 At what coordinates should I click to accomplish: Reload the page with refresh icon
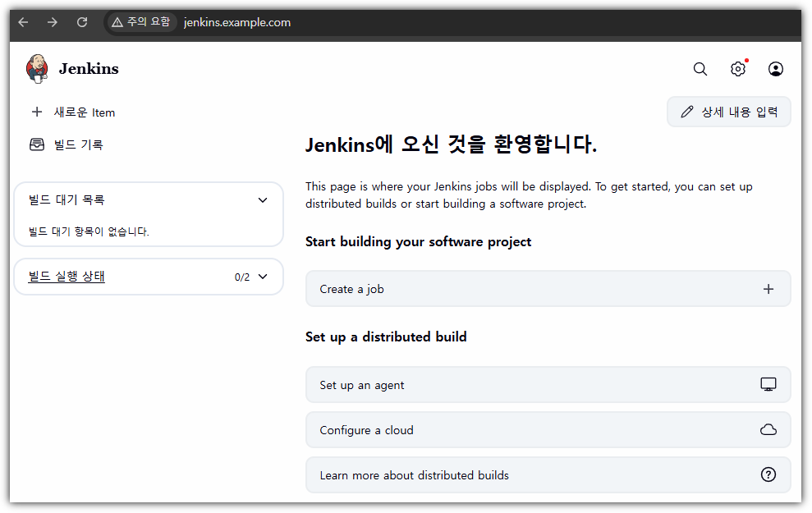(82, 22)
